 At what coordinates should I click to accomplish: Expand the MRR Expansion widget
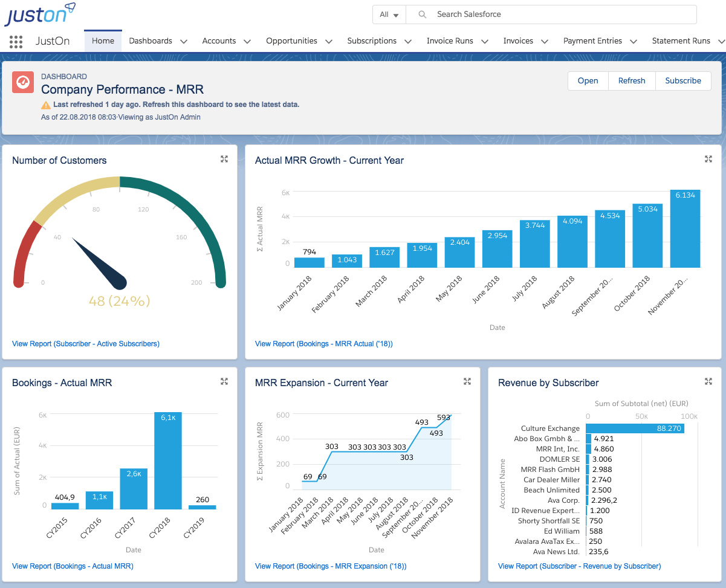467,381
